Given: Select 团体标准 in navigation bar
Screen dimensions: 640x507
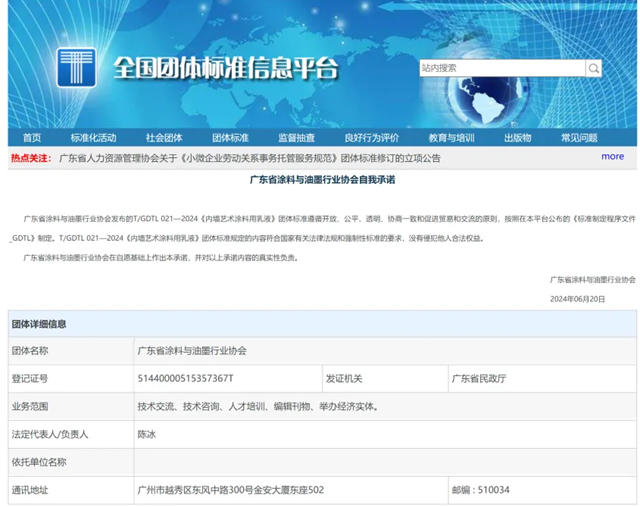Looking at the screenshot, I should pos(230,138).
